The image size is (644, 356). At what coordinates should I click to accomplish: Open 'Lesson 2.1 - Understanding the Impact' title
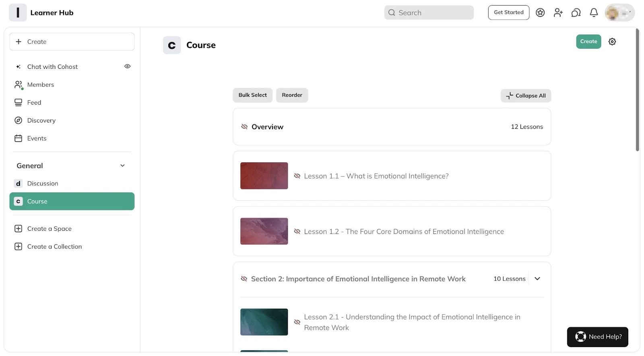point(412,322)
